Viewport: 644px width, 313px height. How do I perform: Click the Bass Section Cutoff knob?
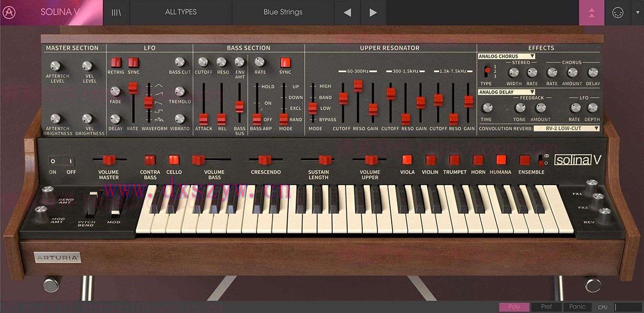203,62
